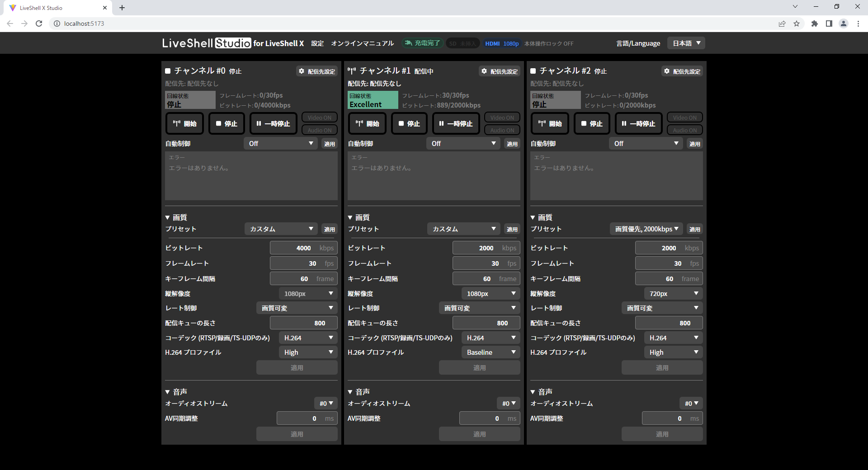The image size is (868, 470).
Task: Apply 音声 settings on channel #2 with 適用
Action: (662, 433)
